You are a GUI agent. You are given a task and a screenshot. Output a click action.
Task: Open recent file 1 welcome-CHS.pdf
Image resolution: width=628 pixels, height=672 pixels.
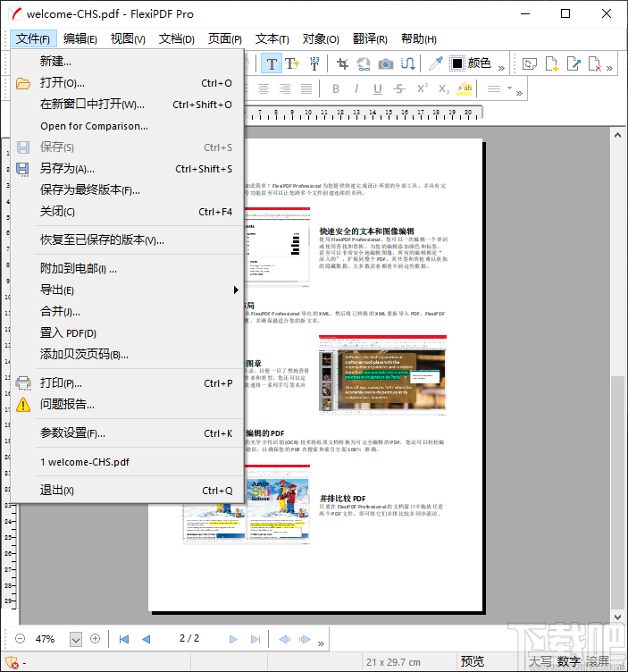tap(127, 462)
